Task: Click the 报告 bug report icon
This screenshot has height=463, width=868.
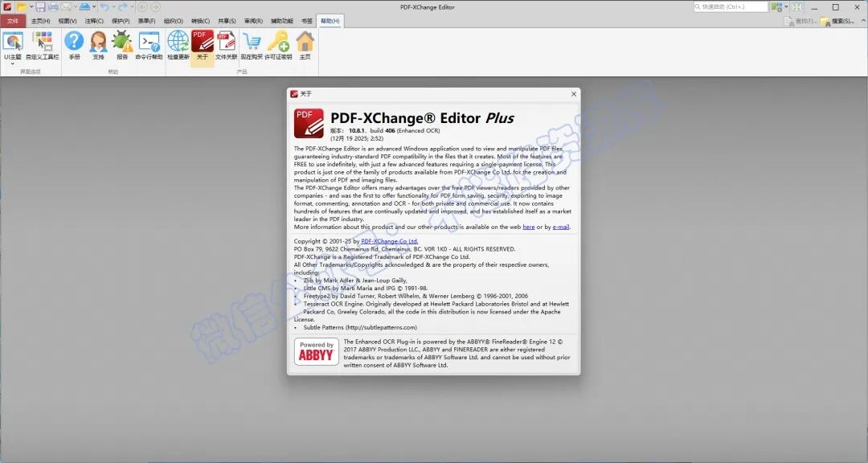Action: (x=122, y=45)
